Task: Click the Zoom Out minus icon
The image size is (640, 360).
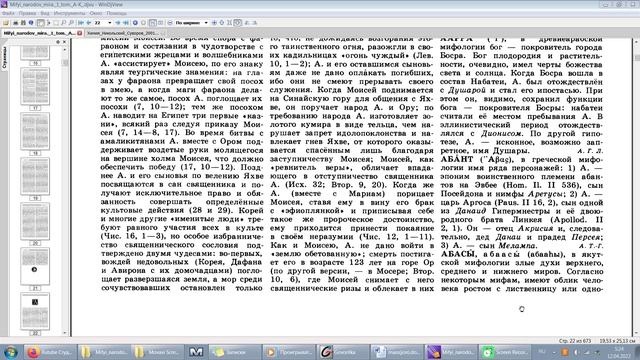Action: (x=170, y=23)
